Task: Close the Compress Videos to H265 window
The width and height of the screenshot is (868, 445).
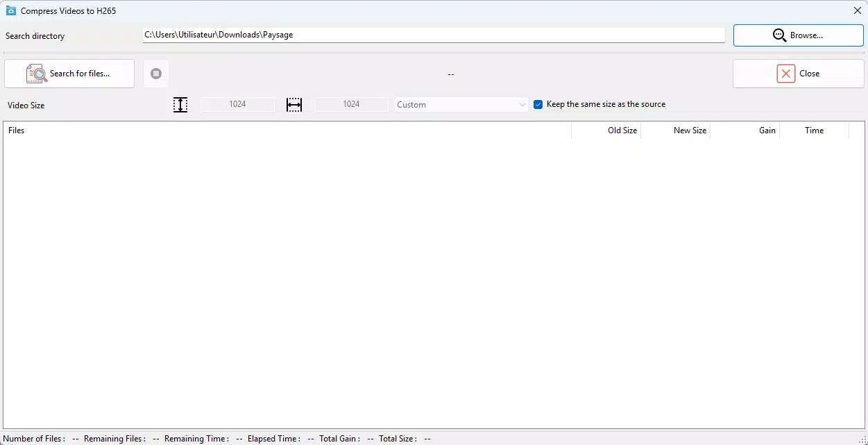Action: (x=857, y=10)
